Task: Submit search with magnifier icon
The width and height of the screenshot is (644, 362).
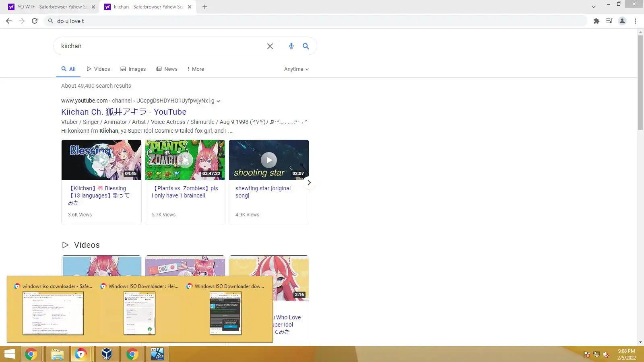Action: pos(306,46)
